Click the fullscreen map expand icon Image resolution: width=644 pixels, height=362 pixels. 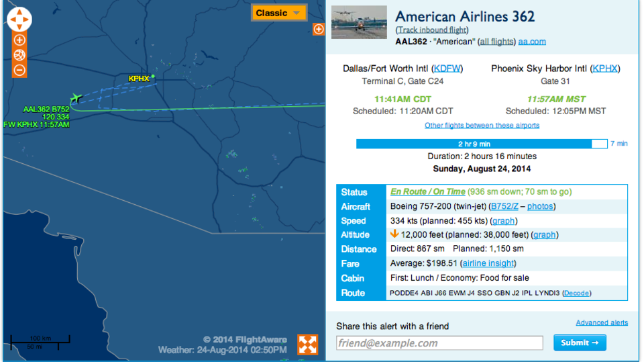[308, 344]
